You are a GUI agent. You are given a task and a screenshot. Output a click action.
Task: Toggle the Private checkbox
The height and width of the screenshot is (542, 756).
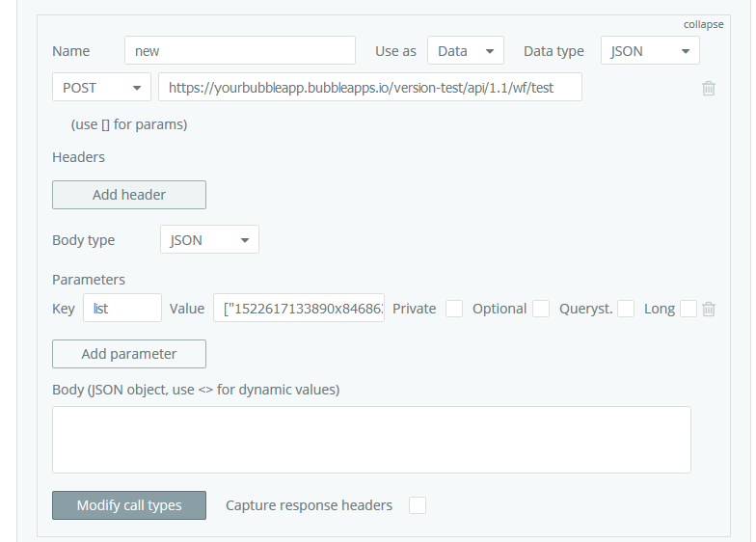pos(454,309)
